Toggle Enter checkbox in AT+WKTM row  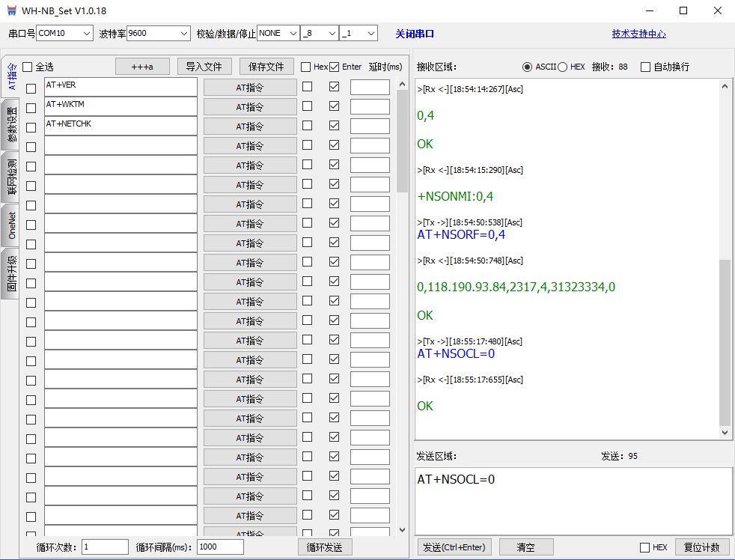tap(335, 106)
